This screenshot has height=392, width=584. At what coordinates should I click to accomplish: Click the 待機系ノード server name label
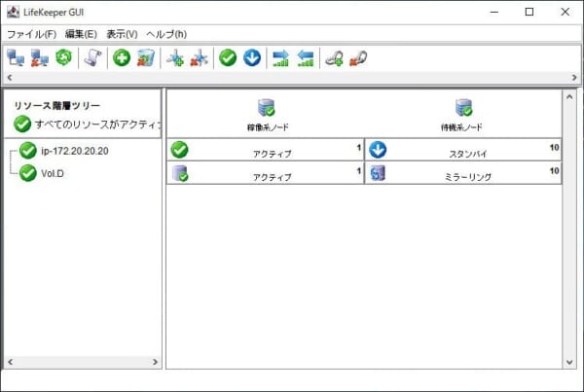461,127
